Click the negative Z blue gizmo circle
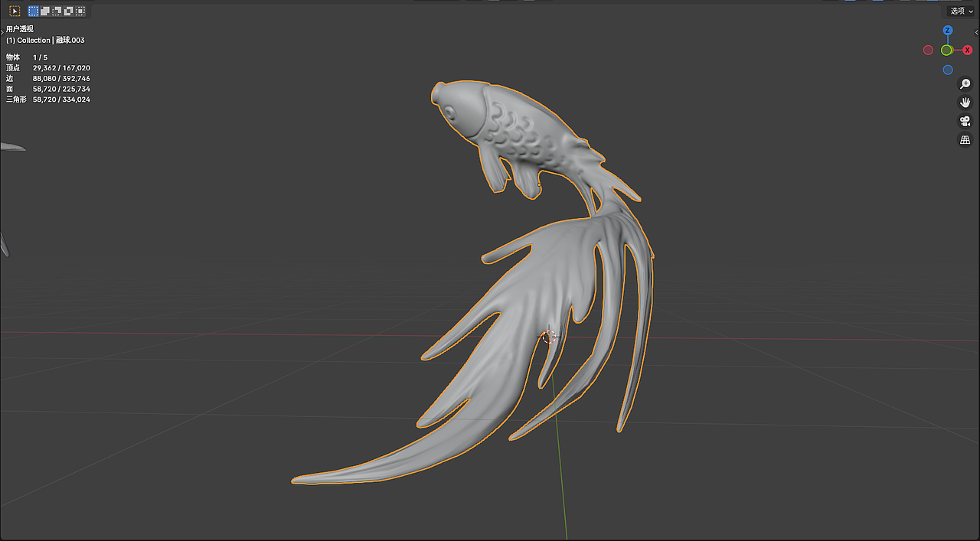Screen dimensions: 980x541 click(948, 70)
